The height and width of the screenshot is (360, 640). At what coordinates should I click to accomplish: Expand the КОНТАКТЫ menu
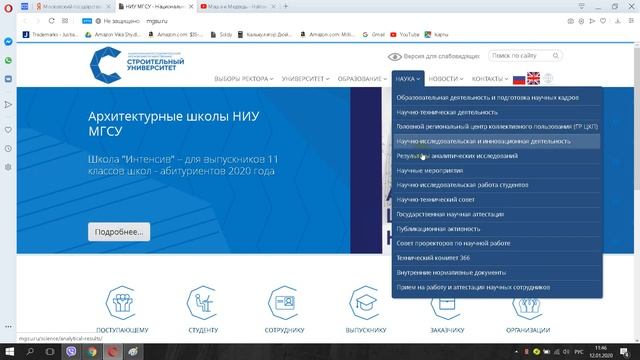(490, 79)
